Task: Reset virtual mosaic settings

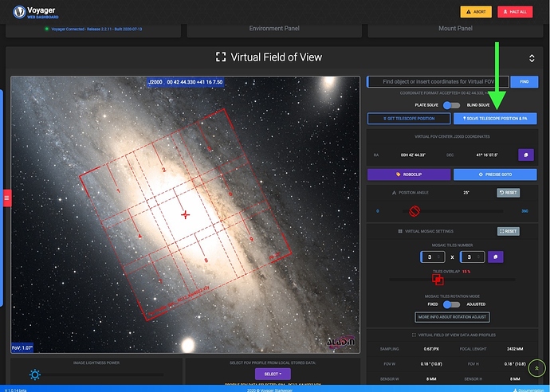Action: (x=508, y=231)
